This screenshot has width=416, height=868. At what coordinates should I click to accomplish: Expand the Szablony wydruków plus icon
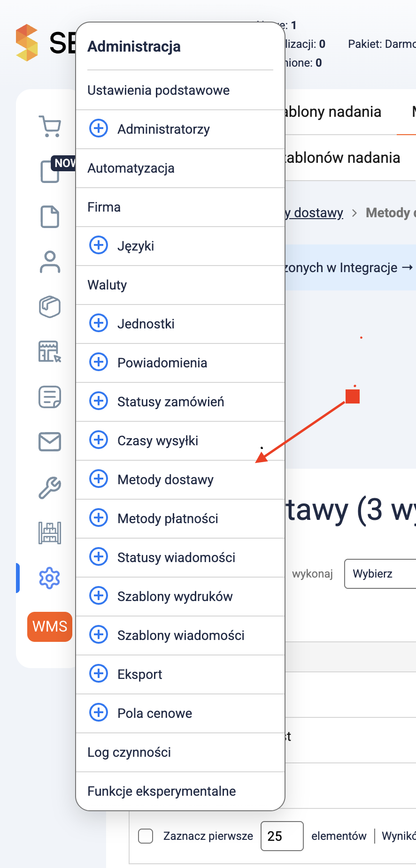(99, 595)
